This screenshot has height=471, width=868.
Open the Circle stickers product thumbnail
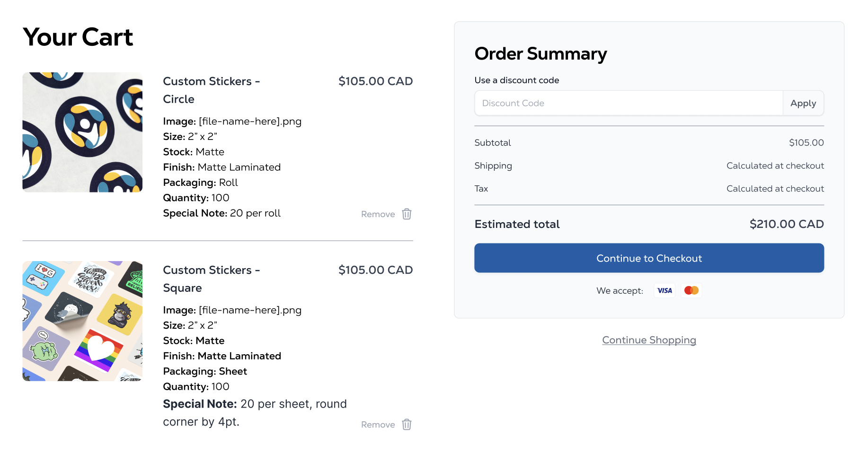point(82,132)
